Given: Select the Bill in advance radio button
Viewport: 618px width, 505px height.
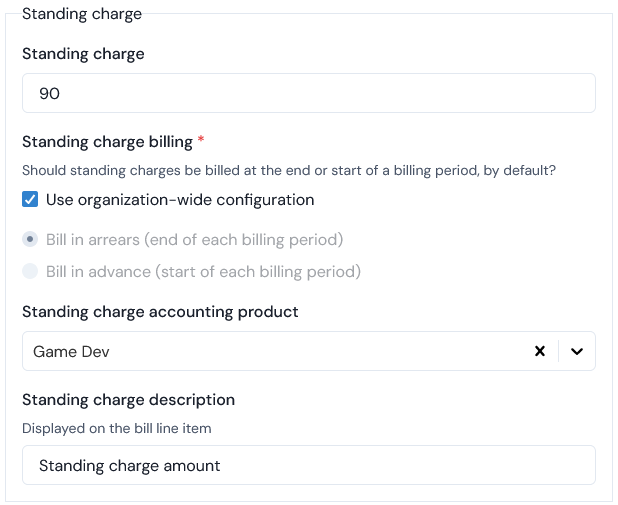Looking at the screenshot, I should pyautogui.click(x=30, y=271).
